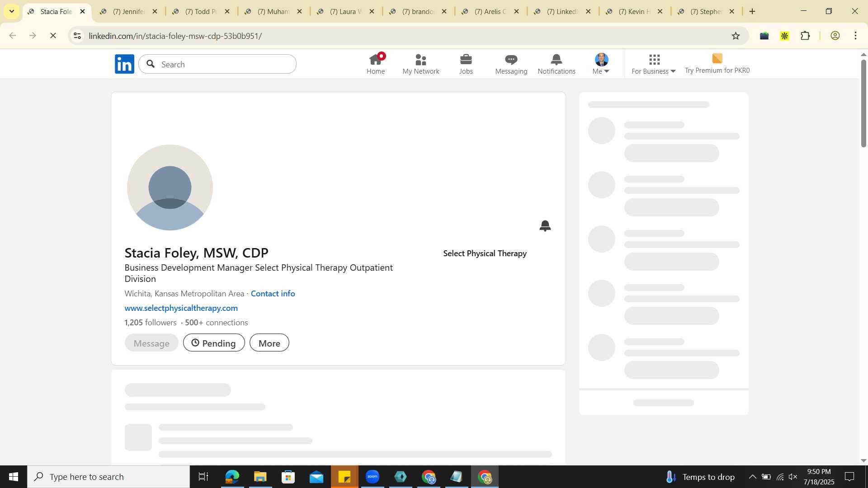This screenshot has height=488, width=868.
Task: Open the tab search dropdown
Action: (12, 11)
